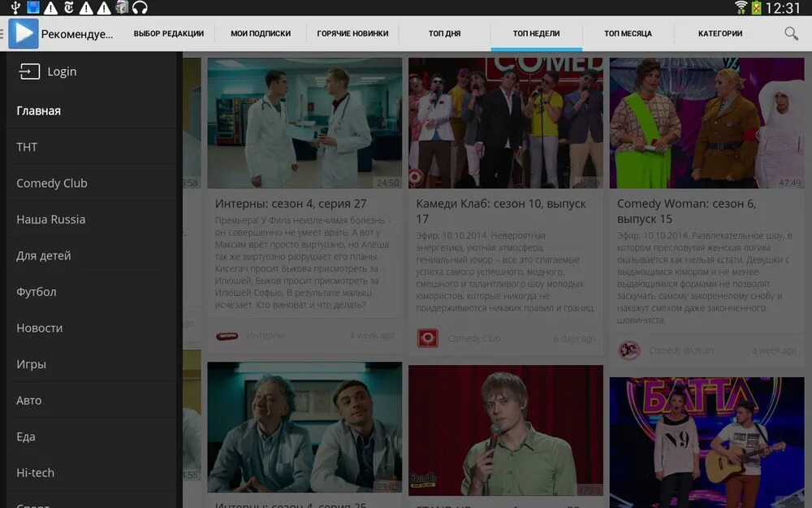Tap the blue play app logo icon
Viewport: 812px width, 508px height.
(x=24, y=33)
